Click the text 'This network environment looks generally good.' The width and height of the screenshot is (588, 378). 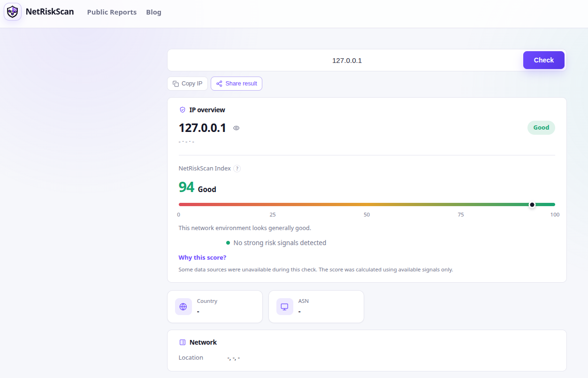point(245,228)
